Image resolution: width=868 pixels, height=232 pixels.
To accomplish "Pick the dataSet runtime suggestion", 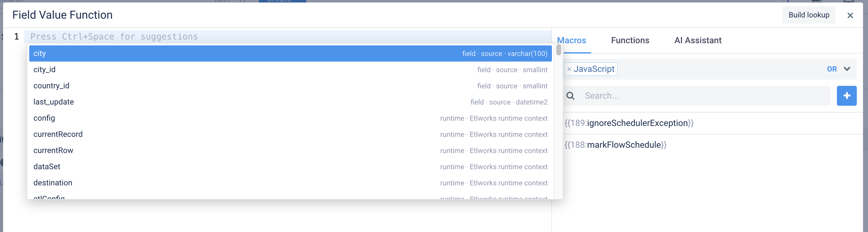I will coord(290,167).
